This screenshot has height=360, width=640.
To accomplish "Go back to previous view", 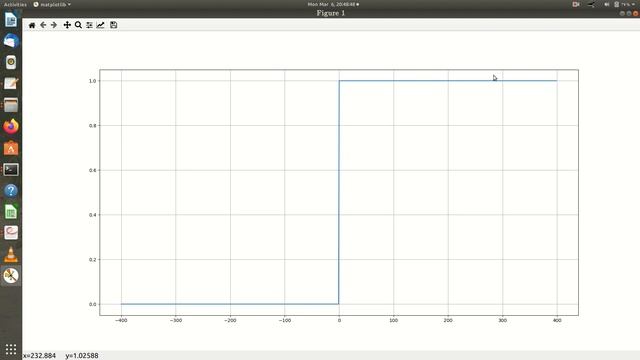I will pos(43,25).
